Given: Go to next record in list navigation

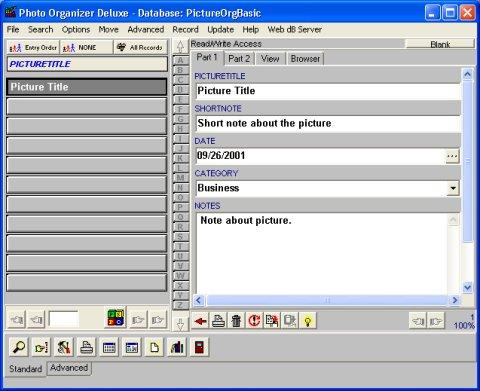Looking at the screenshot, I should point(138,320).
